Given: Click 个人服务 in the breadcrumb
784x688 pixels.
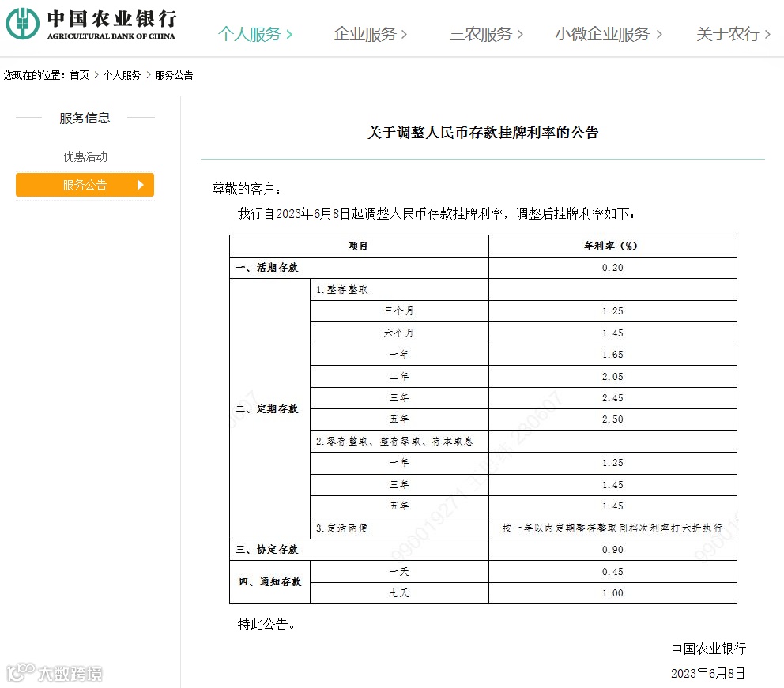Looking at the screenshot, I should pos(122,76).
